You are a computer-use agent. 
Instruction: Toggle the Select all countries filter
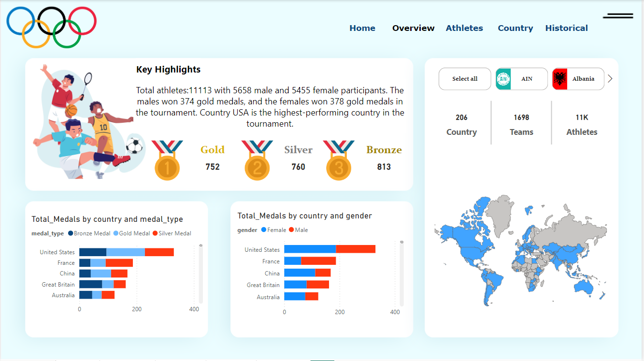pyautogui.click(x=464, y=78)
